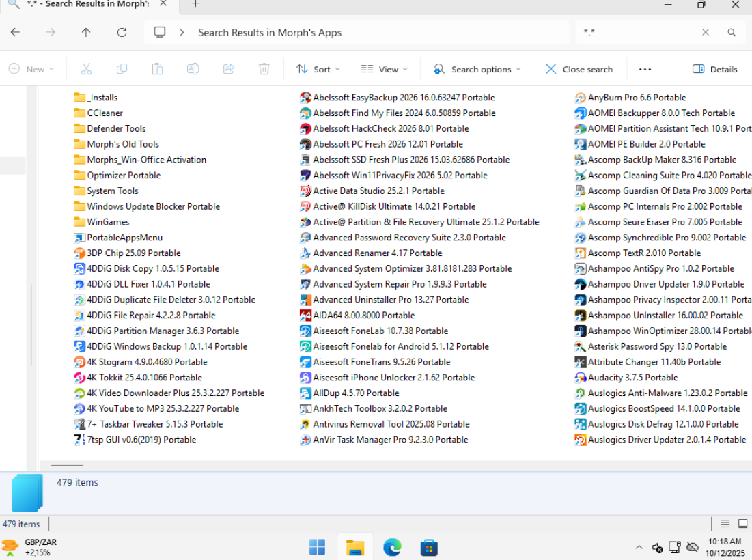Open the See more three-dots menu
Screen dimensions: 752x560
(645, 69)
